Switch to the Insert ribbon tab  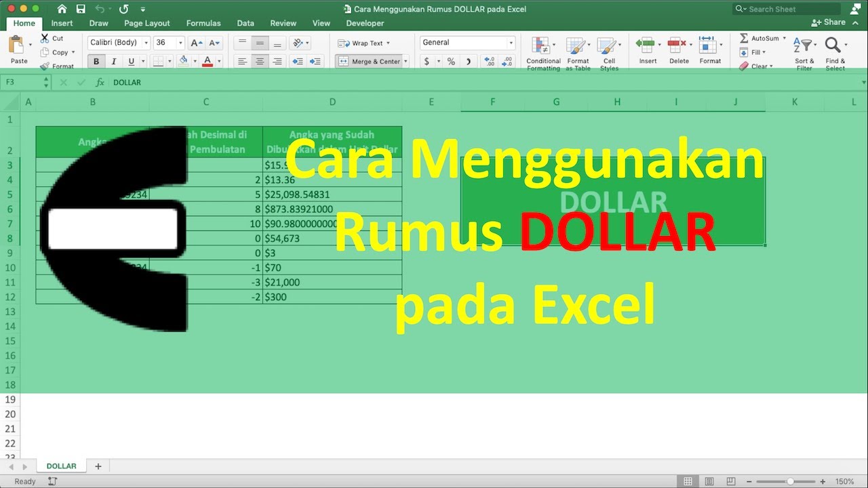point(62,23)
